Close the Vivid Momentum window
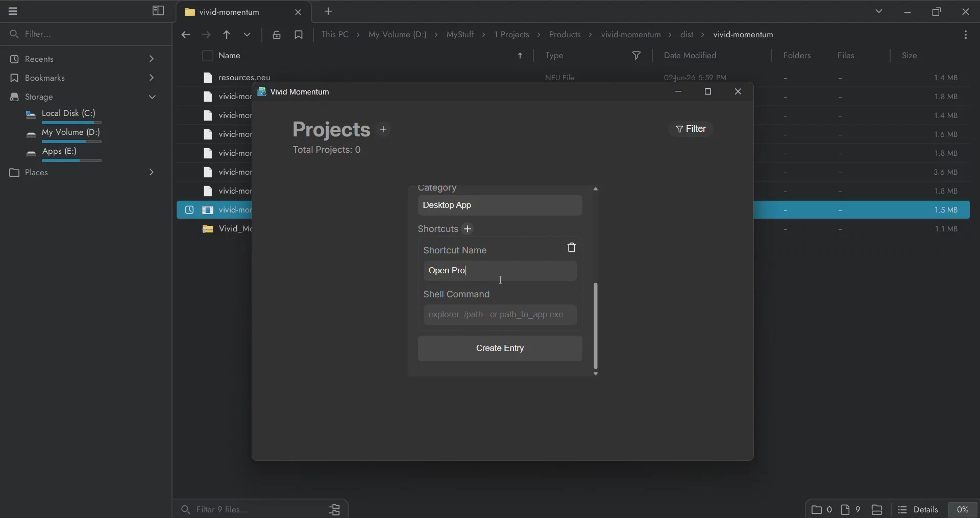Image resolution: width=980 pixels, height=518 pixels. click(739, 92)
